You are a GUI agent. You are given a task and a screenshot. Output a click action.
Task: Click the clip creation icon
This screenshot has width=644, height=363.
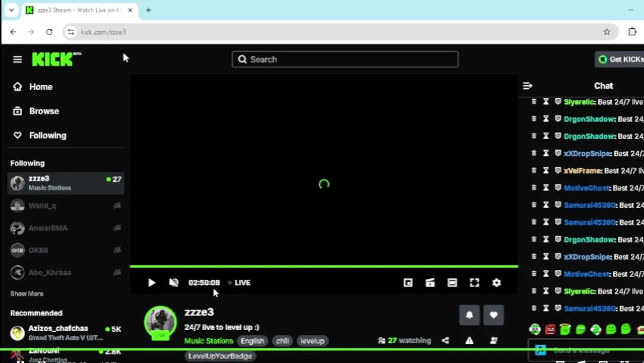click(x=430, y=283)
